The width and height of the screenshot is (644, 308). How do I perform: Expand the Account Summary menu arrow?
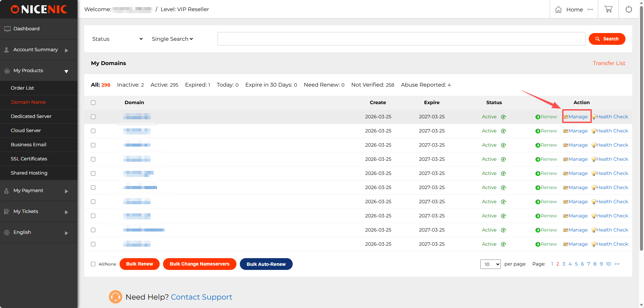[66, 51]
